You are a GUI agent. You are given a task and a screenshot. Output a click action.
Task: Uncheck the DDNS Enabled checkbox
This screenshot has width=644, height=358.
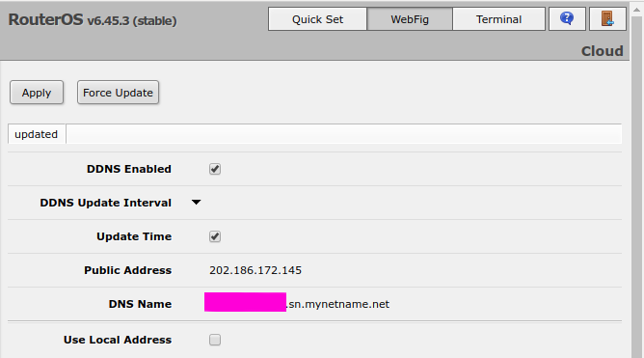(x=215, y=169)
